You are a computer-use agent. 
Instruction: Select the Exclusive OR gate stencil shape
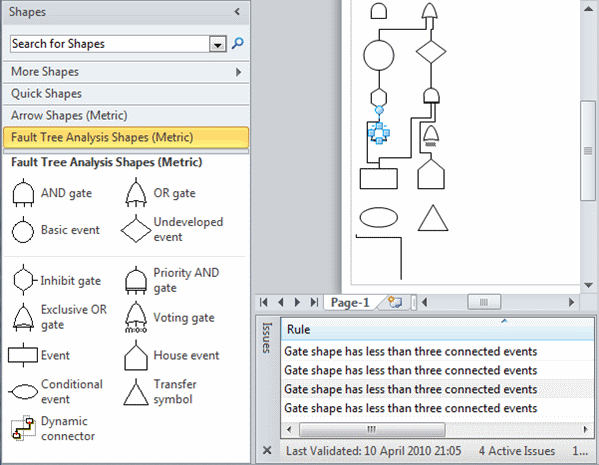tap(24, 317)
